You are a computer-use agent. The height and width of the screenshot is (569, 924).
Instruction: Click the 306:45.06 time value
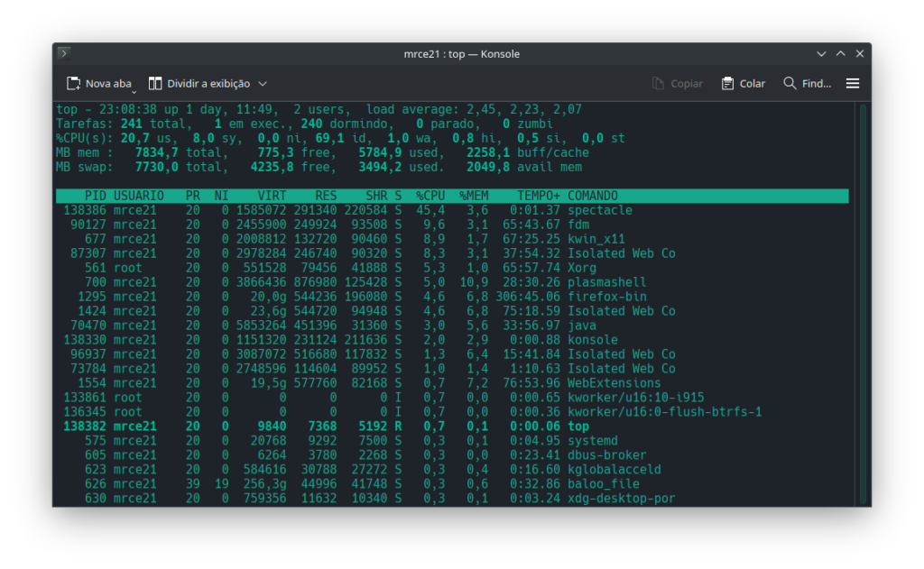click(x=528, y=297)
